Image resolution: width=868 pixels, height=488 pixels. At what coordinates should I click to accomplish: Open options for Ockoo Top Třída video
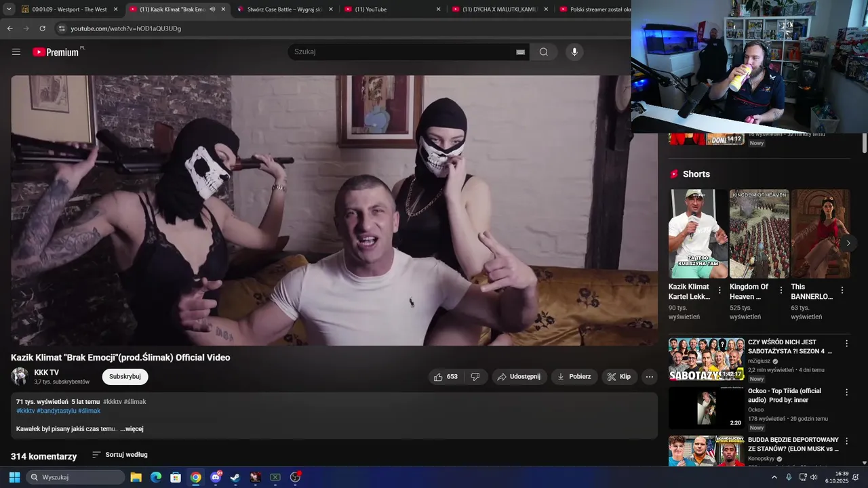click(x=846, y=392)
